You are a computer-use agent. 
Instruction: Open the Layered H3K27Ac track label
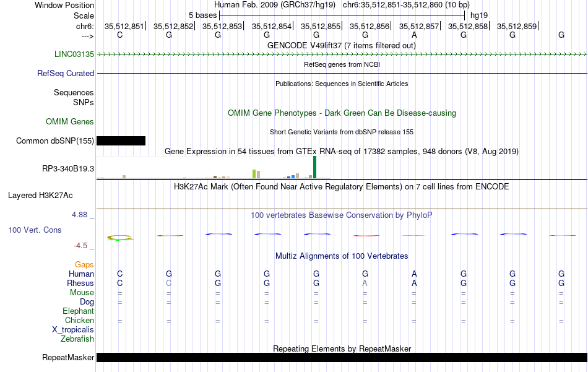click(x=40, y=196)
